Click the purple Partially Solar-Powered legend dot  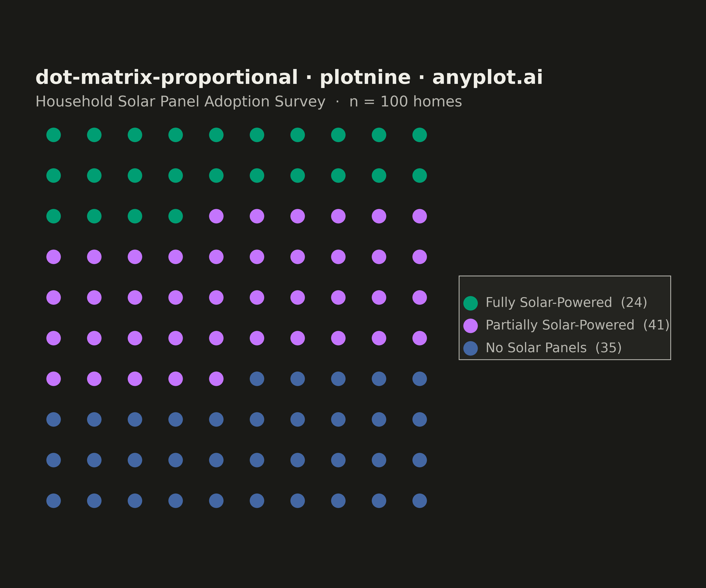[470, 326]
